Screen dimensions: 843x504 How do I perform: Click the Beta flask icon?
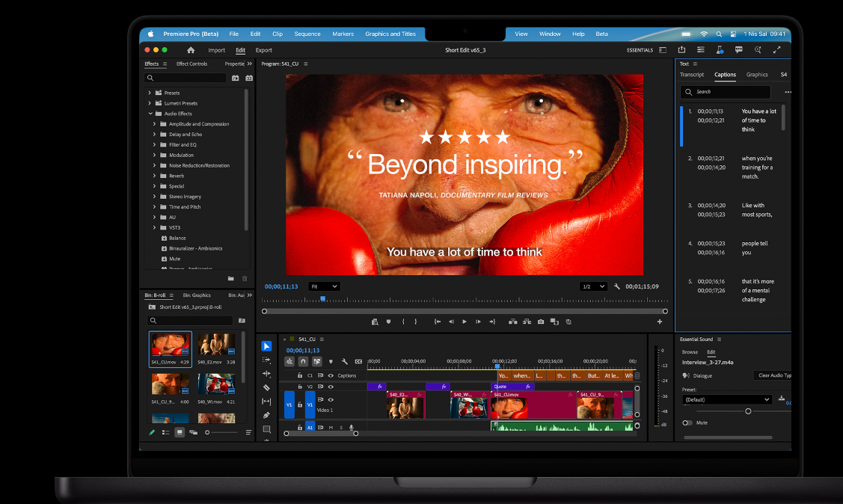point(719,50)
